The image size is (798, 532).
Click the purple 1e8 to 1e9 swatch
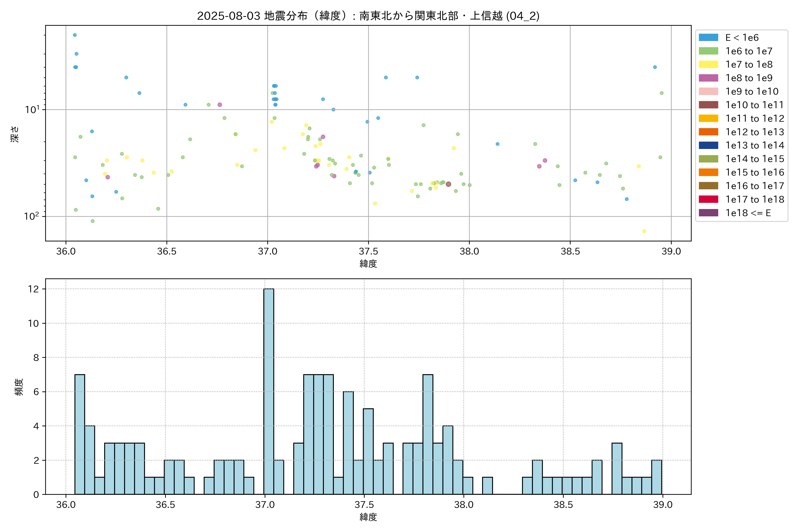click(x=708, y=78)
